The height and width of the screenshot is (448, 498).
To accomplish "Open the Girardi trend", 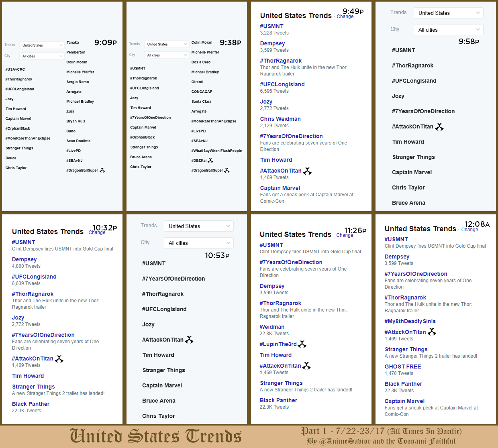I will tap(197, 82).
